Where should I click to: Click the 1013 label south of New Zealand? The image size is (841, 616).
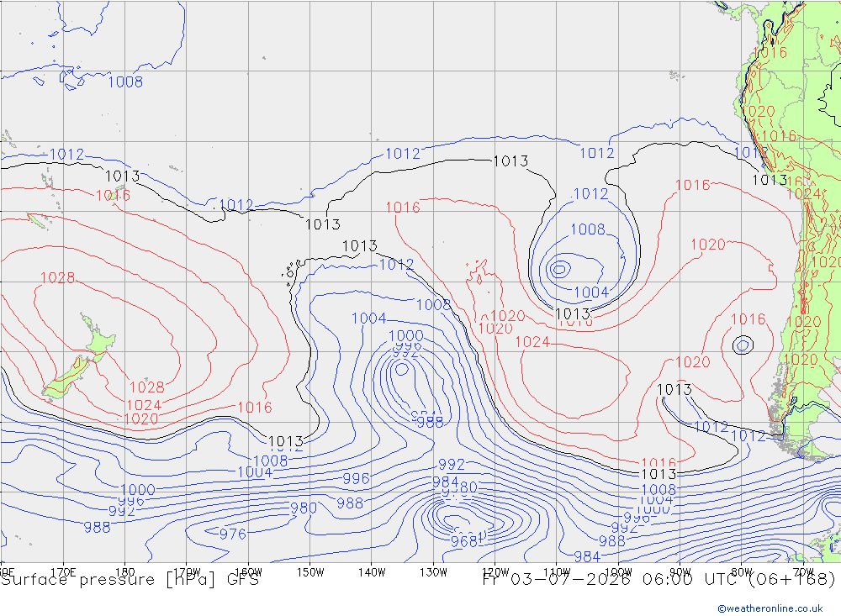coord(285,442)
